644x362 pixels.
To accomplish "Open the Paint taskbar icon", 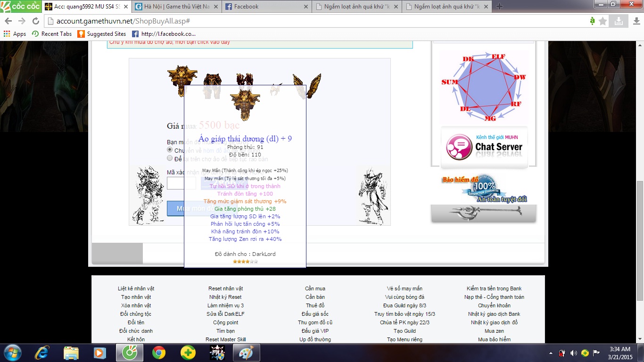I will click(246, 353).
